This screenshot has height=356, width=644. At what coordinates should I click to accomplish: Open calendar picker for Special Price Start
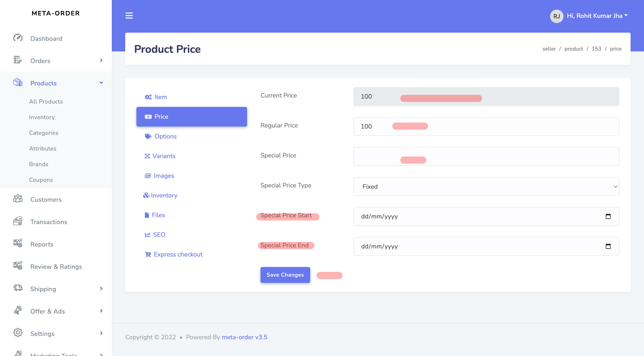point(608,216)
